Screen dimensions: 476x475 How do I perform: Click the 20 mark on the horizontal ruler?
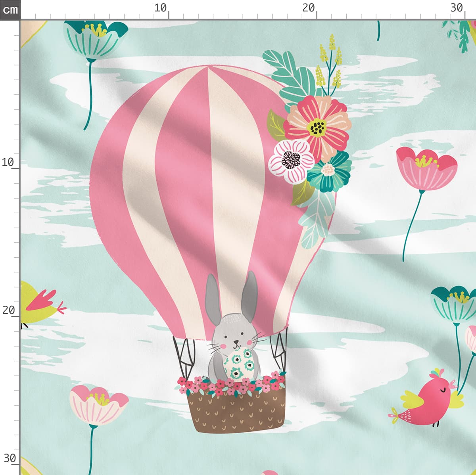[308, 8]
